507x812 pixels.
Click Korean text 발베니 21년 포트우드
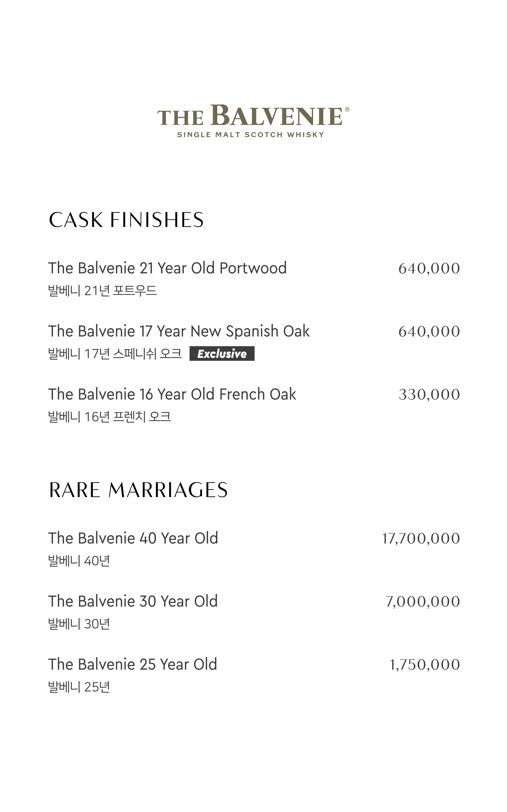click(x=103, y=290)
